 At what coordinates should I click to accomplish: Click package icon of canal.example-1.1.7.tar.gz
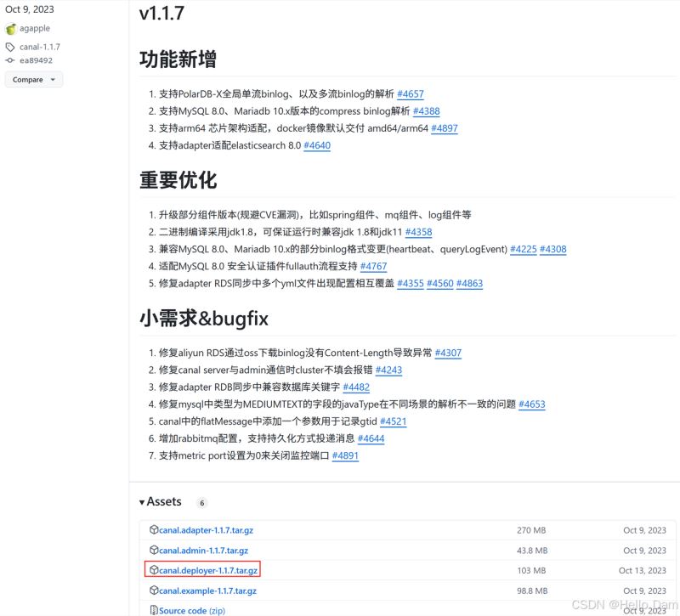pyautogui.click(x=154, y=590)
